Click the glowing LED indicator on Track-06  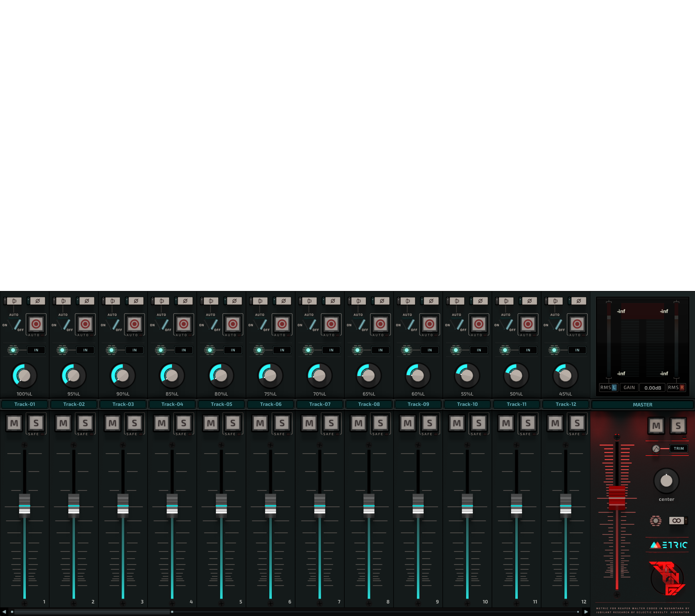pyautogui.click(x=259, y=350)
